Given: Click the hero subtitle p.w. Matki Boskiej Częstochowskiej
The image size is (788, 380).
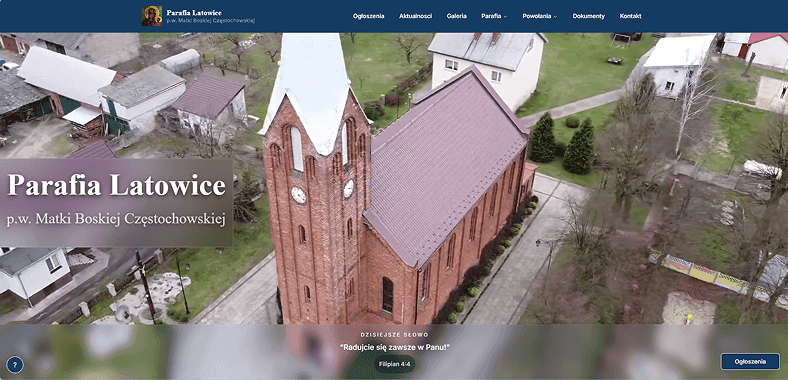Looking at the screenshot, I should 116,219.
